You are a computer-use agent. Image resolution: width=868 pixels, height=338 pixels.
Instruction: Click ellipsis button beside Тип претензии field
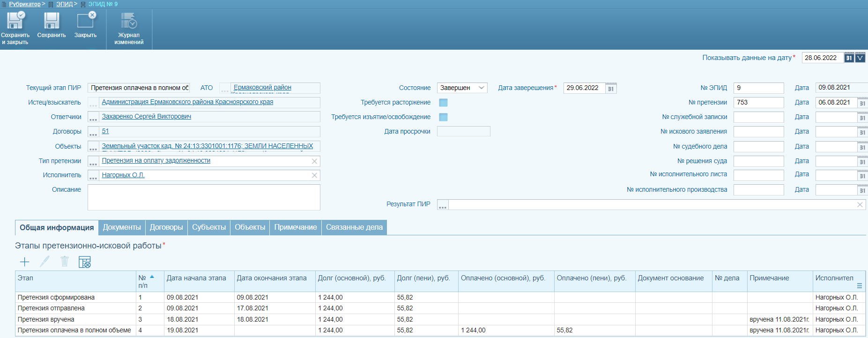click(x=93, y=161)
